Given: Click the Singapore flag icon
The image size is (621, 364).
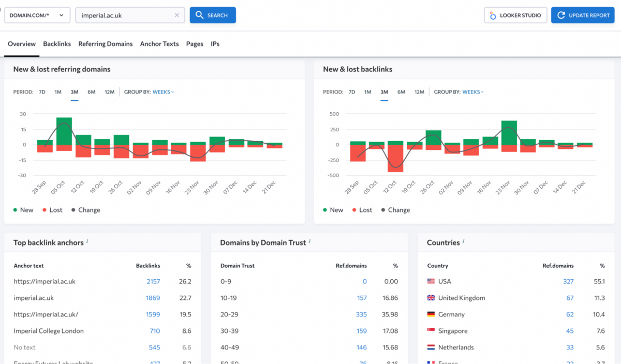Looking at the screenshot, I should point(431,331).
